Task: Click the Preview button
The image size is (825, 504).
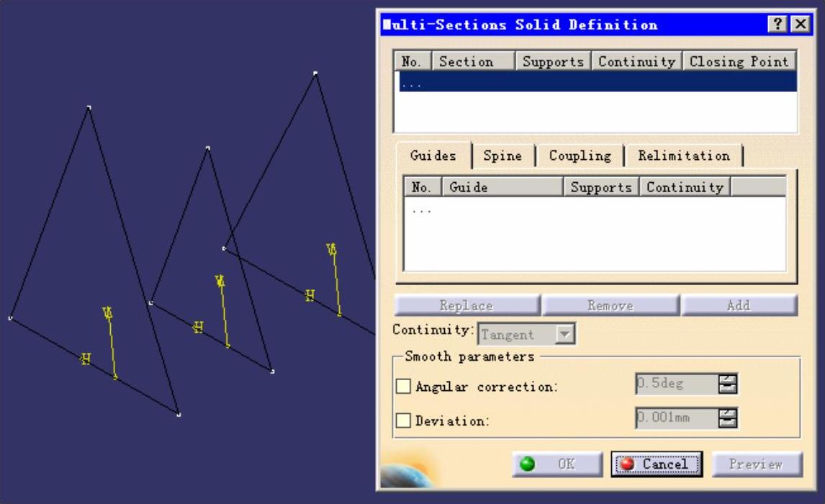Action: pos(757,464)
